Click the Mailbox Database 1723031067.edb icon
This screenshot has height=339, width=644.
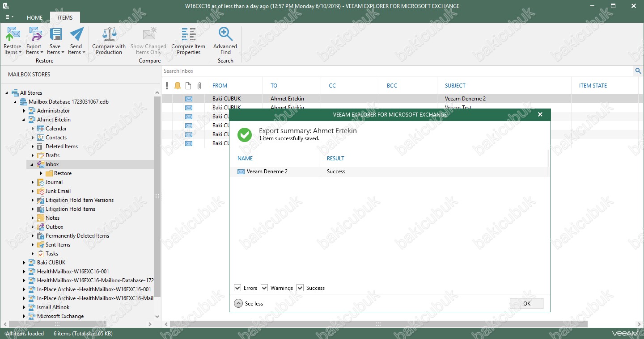(x=24, y=102)
